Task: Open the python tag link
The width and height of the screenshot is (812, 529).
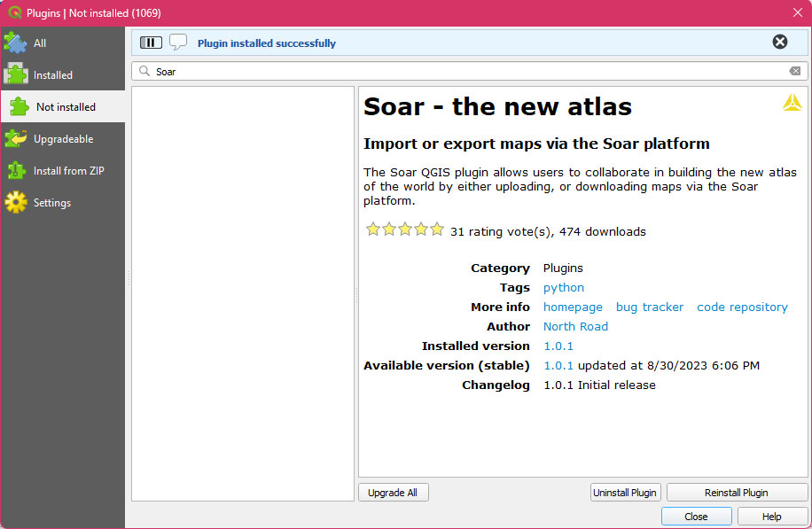Action: (x=564, y=288)
